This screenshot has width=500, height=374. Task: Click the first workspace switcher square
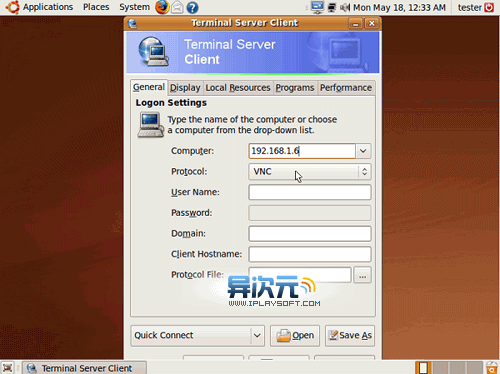[x=423, y=368]
